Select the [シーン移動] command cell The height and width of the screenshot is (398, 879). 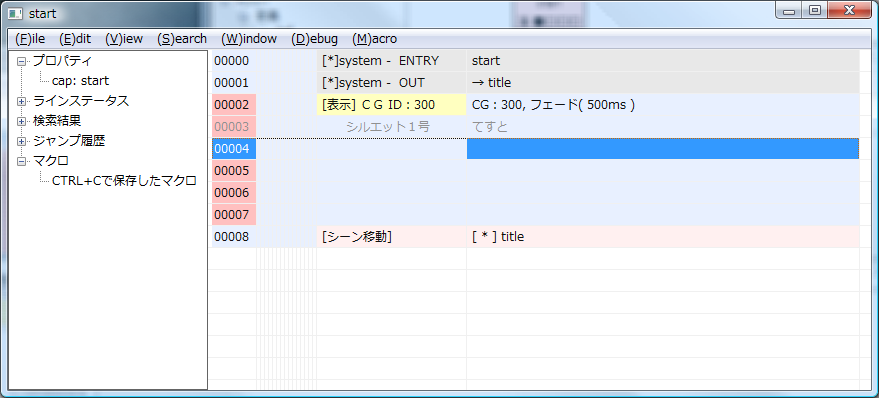pos(391,237)
